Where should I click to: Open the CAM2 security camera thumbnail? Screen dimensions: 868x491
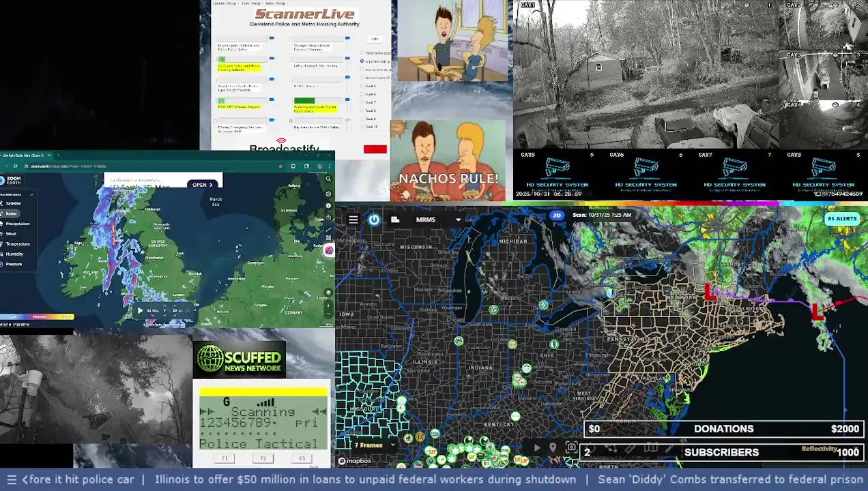pyautogui.click(x=824, y=25)
